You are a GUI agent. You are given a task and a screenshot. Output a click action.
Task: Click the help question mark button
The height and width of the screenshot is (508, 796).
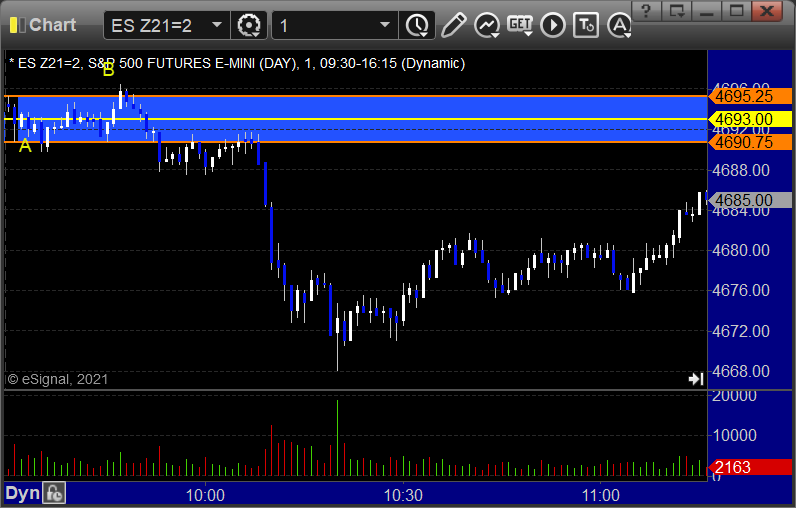coord(646,11)
